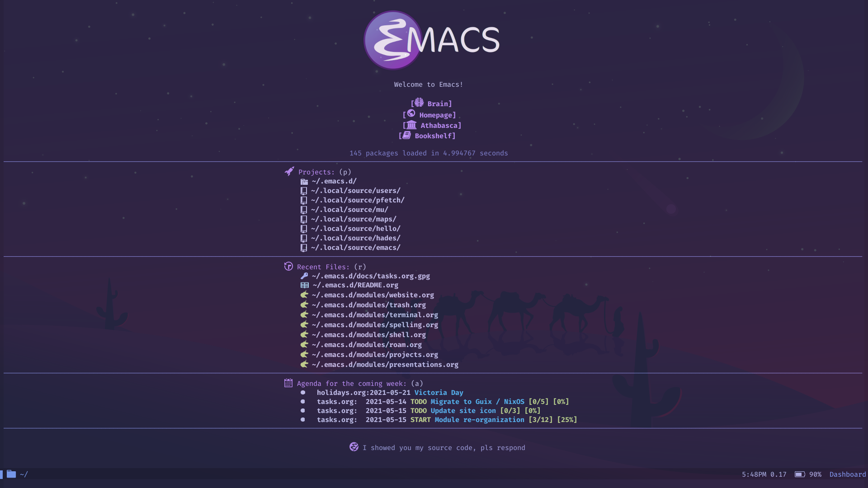Open Victoria Day agenda item
Screen dimensions: 868x488
[439, 393]
